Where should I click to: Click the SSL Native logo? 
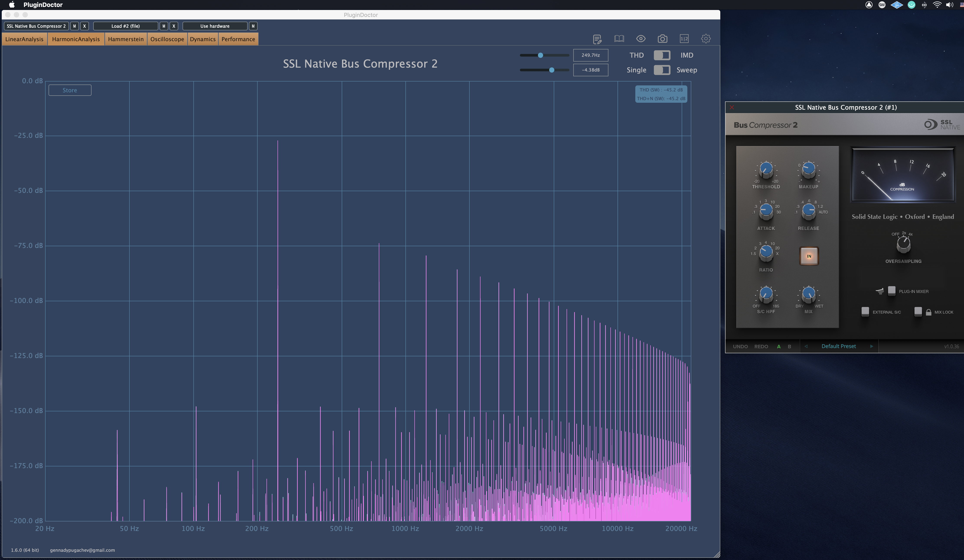942,125
